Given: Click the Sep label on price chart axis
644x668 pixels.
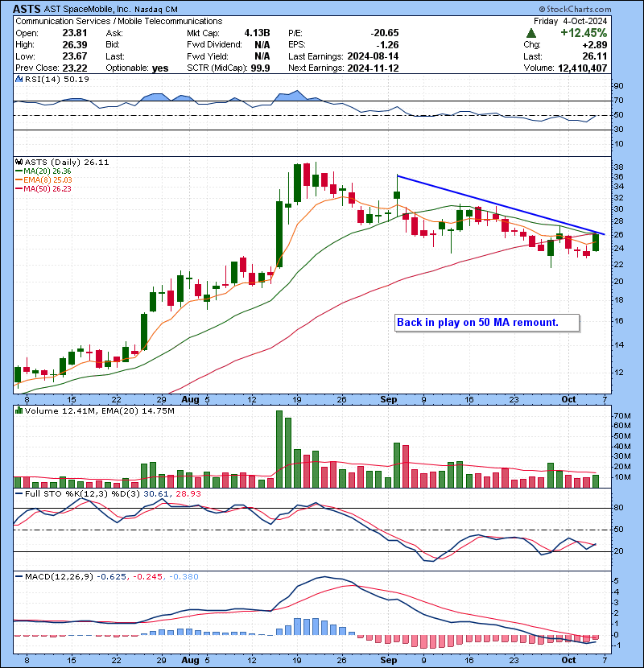Looking at the screenshot, I should (x=388, y=400).
